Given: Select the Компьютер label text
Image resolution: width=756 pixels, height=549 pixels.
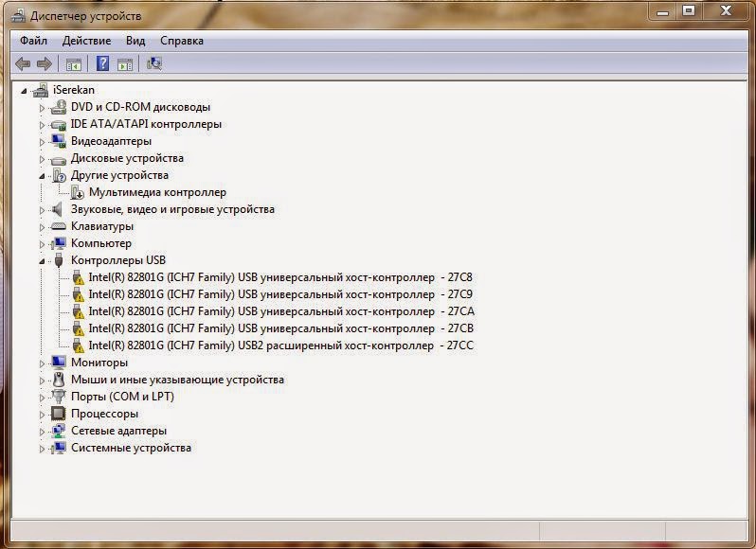Looking at the screenshot, I should click(x=101, y=243).
